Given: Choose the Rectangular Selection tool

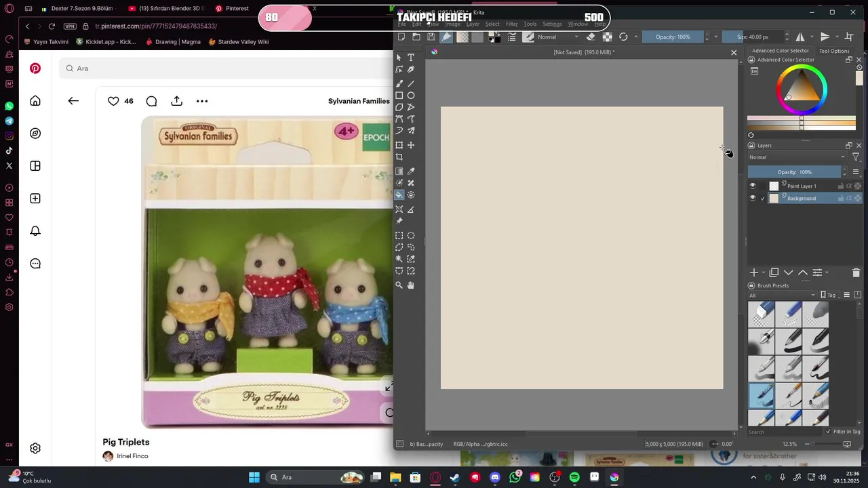Looking at the screenshot, I should click(399, 236).
